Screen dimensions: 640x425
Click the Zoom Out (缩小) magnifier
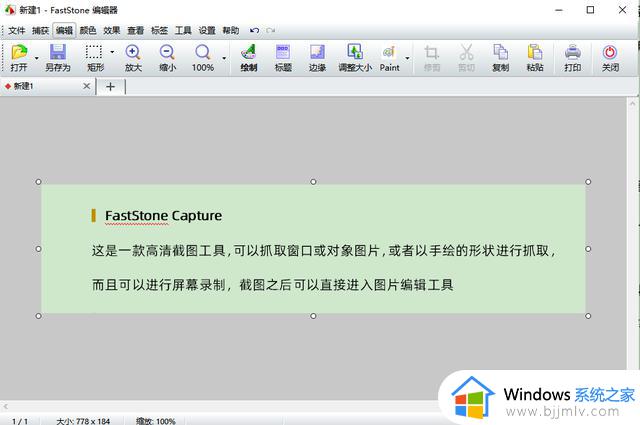167,52
